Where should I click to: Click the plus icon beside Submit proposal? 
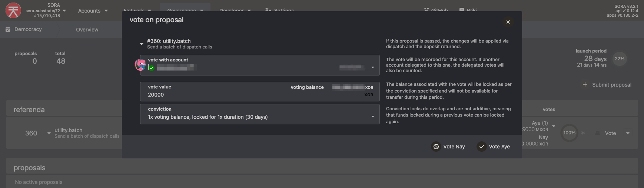pyautogui.click(x=585, y=84)
